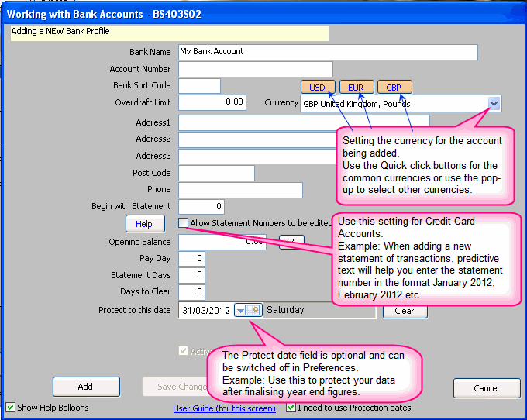Uncheck I need to use Protection dates

pos(291,408)
